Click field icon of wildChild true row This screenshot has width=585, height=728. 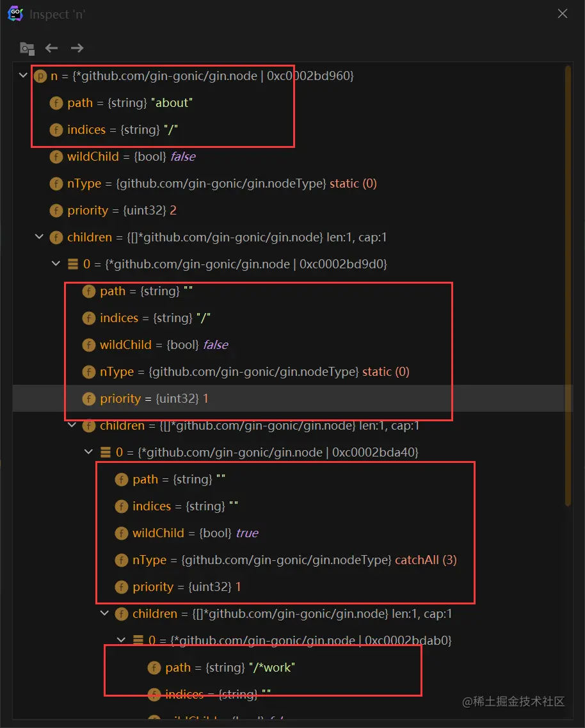121,533
